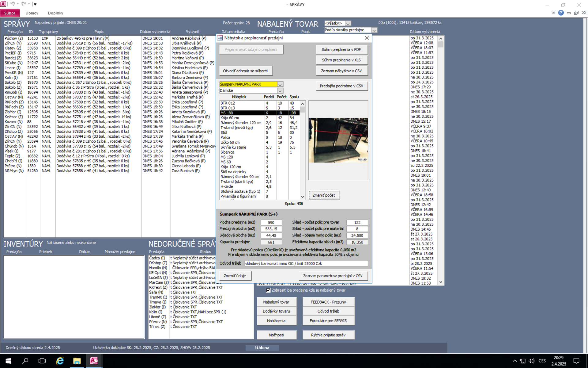
Task: Click the Súhrn preplnenia v PDF button
Action: point(341,49)
